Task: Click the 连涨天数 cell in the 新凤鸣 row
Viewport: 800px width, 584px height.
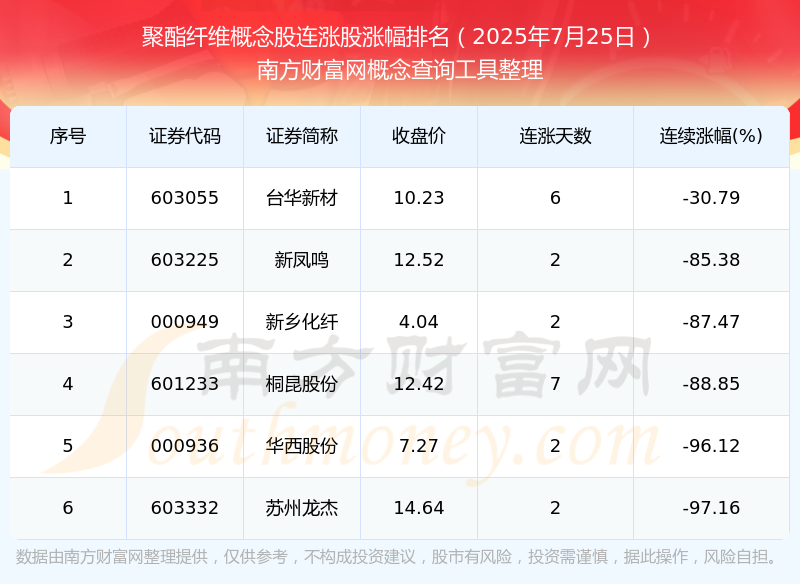Action: pyautogui.click(x=555, y=260)
